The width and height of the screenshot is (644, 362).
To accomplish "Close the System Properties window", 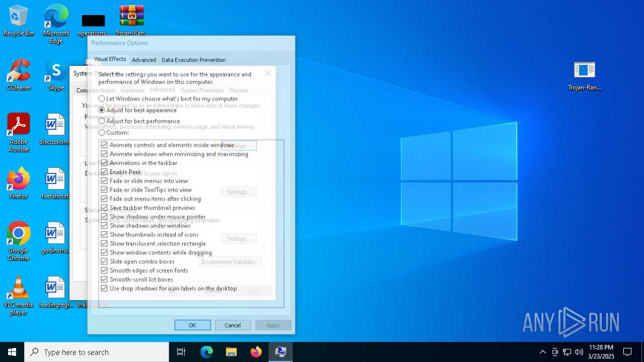I will click(268, 73).
